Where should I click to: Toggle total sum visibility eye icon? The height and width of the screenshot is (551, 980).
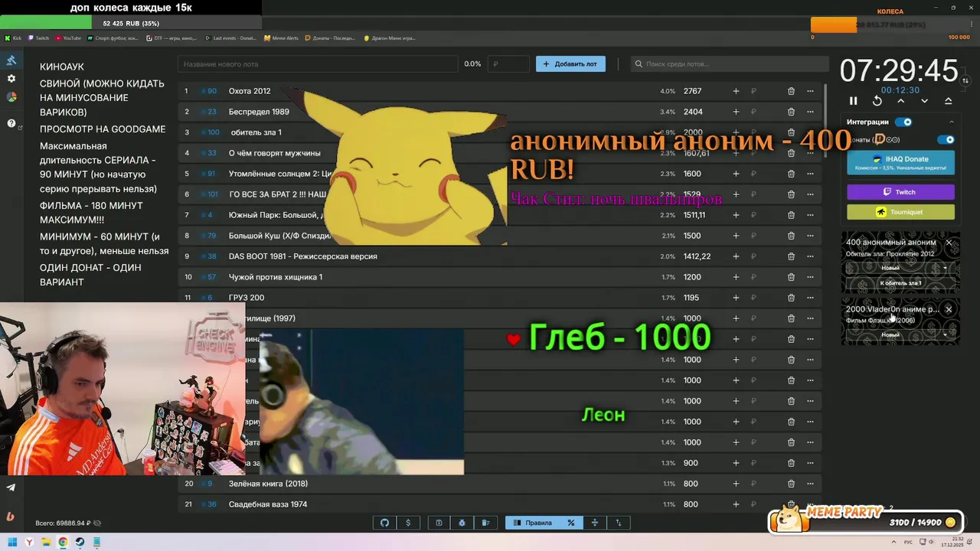pos(97,523)
